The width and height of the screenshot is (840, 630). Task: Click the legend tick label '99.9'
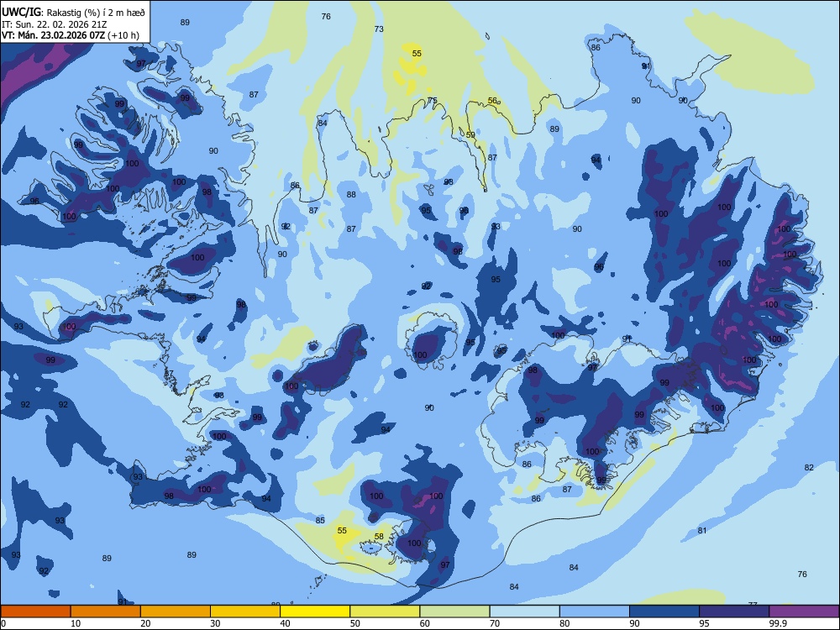pyautogui.click(x=778, y=623)
